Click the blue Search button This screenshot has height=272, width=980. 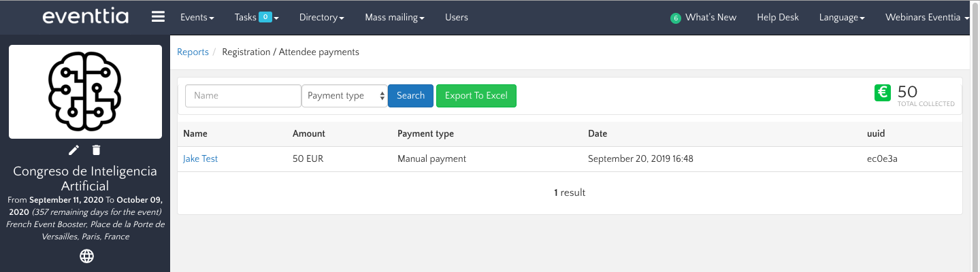[410, 96]
